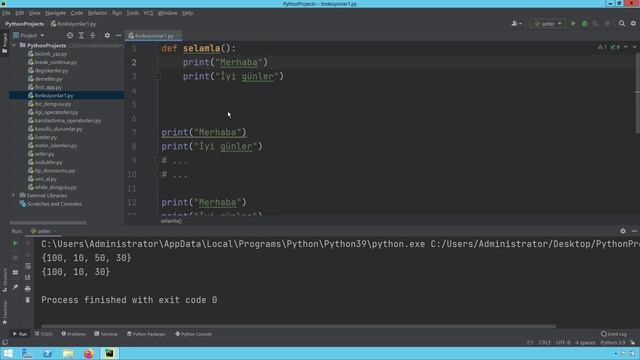This screenshot has height=360, width=640.
Task: Open Python Packages tool window
Action: click(146, 334)
